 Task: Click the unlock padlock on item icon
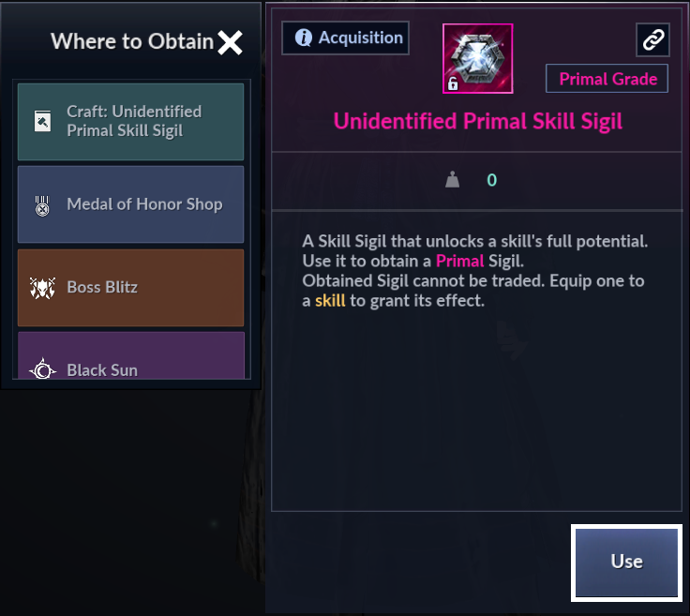[453, 83]
